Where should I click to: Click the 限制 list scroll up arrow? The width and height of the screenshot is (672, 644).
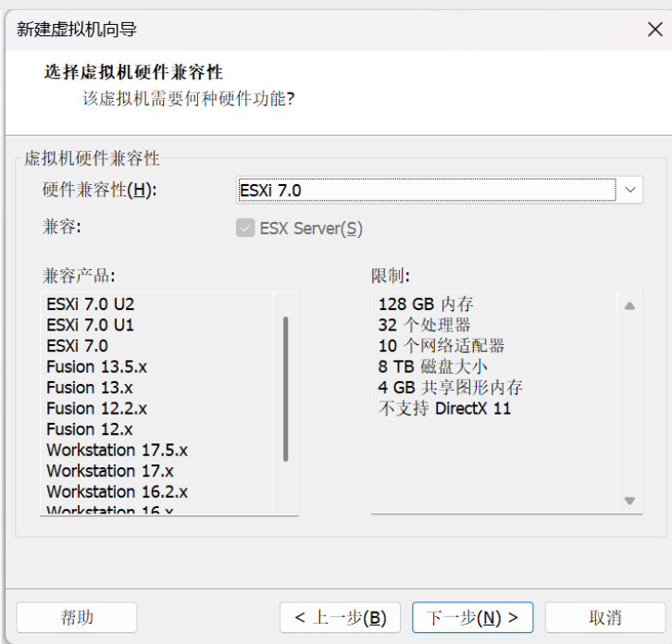[x=629, y=306]
